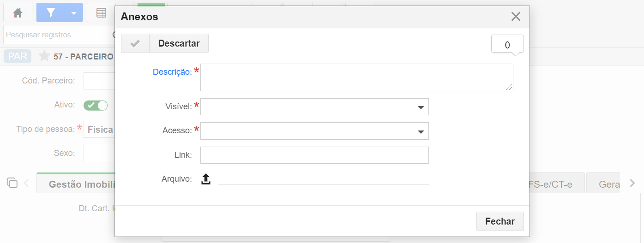Click the copy windows icon near tabs
This screenshot has height=243, width=644.
[12, 183]
